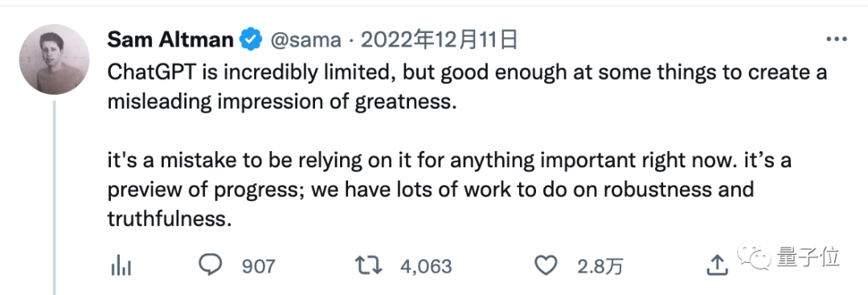Click the WeChat logo in the watermark
Viewport: 868px width, 295px height.
point(755,255)
